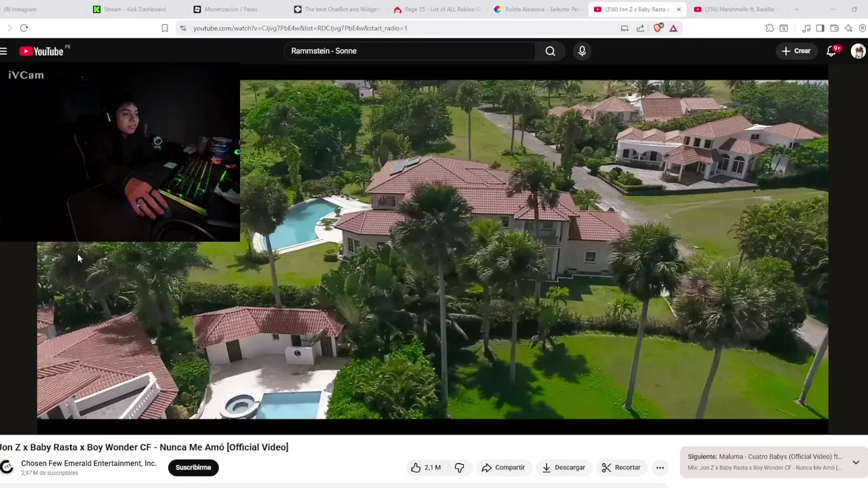The height and width of the screenshot is (488, 868).
Task: Go forward in browser history
Action: click(x=9, y=28)
